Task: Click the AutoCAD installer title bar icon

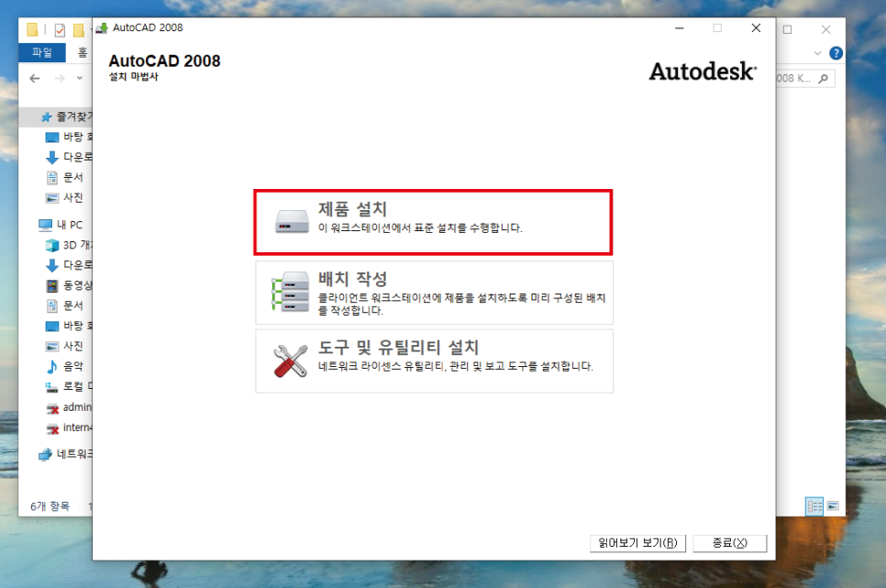Action: (x=102, y=28)
